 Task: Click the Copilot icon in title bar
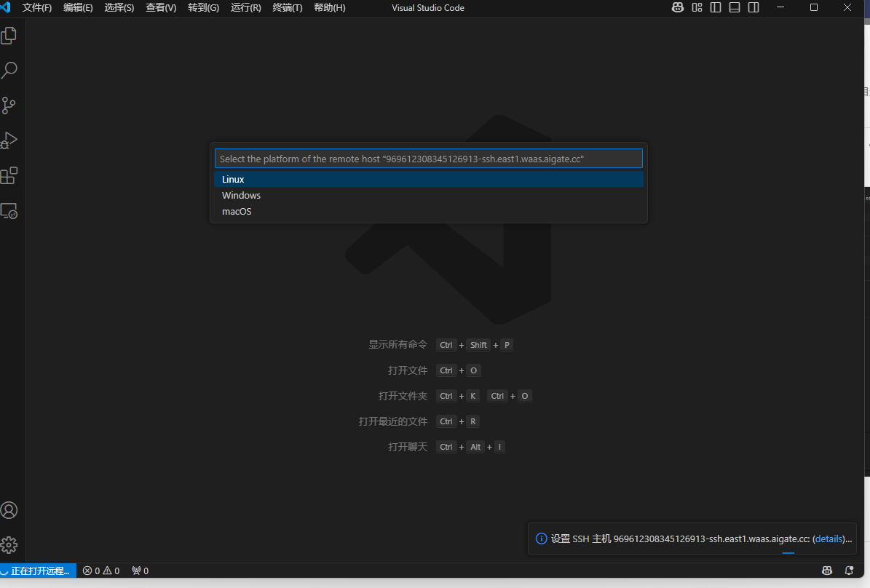677,8
